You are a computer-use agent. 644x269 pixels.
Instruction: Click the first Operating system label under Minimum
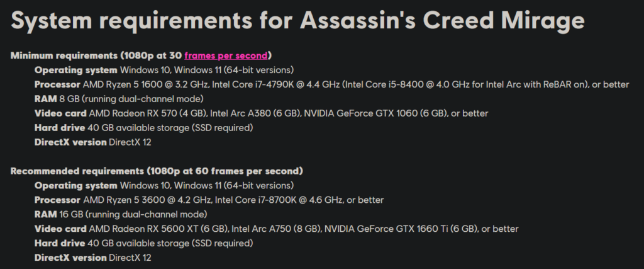coord(75,70)
